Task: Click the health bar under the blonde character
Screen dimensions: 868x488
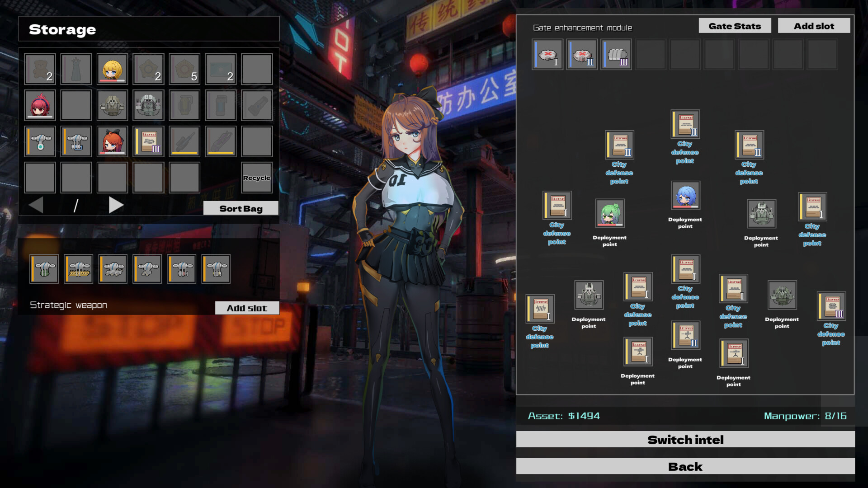Action: (112, 80)
